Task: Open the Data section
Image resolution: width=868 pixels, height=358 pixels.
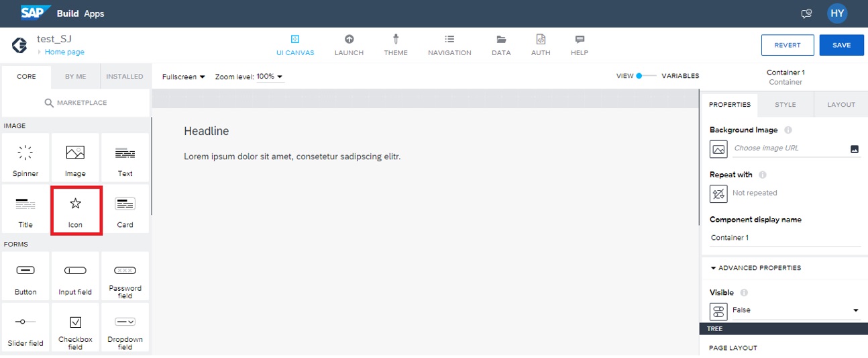Action: [x=501, y=40]
